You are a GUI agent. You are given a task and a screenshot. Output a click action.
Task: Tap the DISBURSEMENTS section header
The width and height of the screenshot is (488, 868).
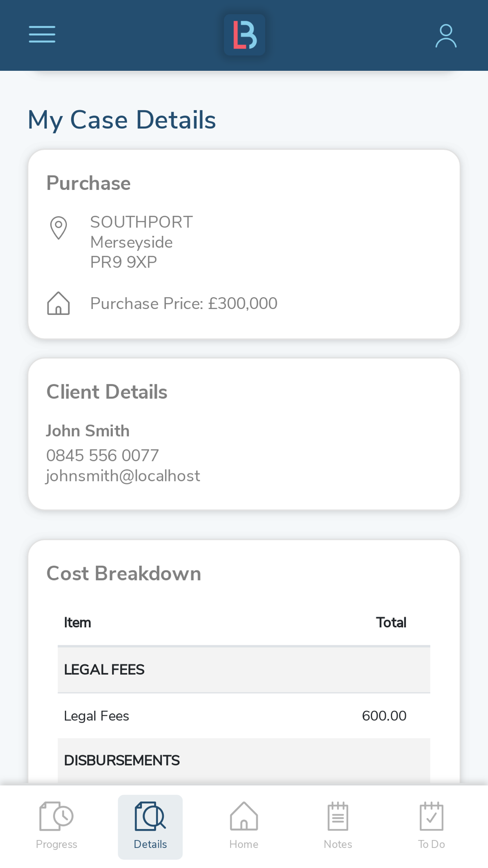pyautogui.click(x=244, y=761)
